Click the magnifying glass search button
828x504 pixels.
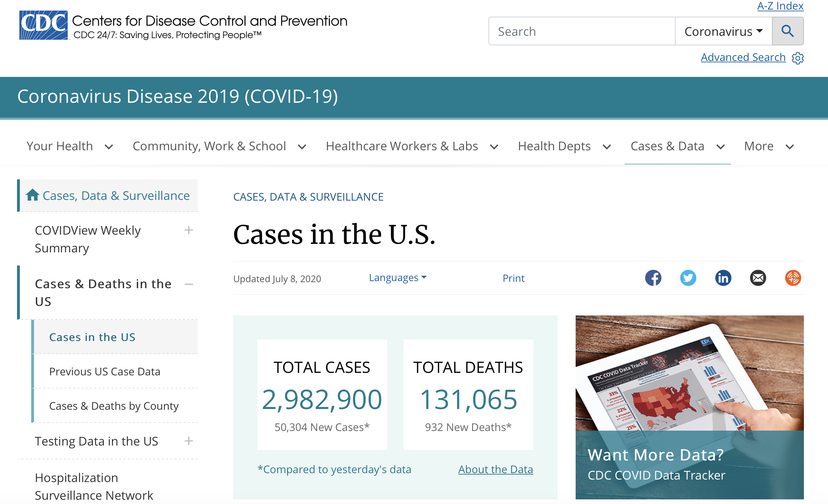tap(788, 31)
